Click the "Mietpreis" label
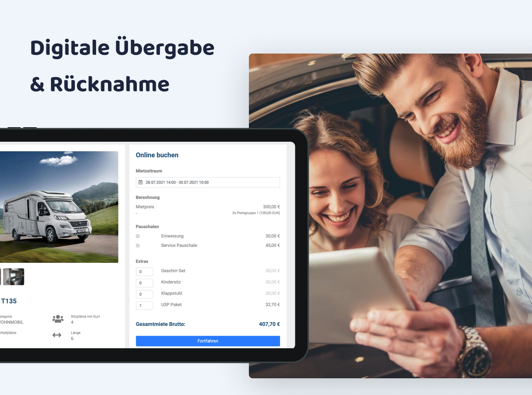The height and width of the screenshot is (395, 532). coord(145,207)
